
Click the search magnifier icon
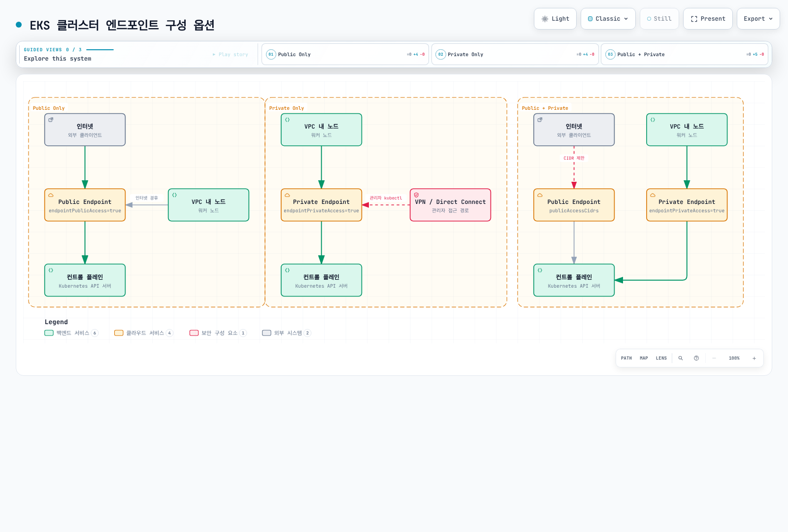coord(681,358)
